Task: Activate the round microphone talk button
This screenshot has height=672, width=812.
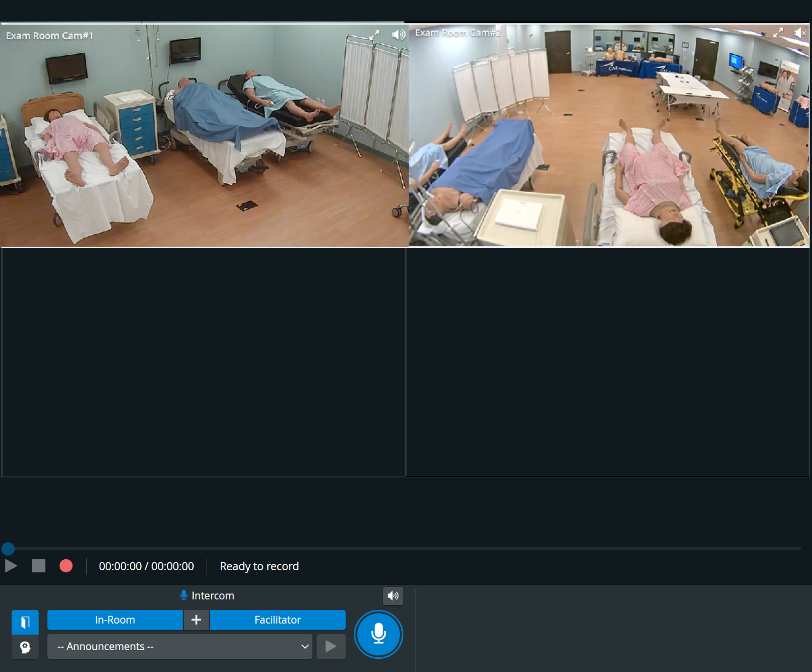Action: pyautogui.click(x=379, y=634)
